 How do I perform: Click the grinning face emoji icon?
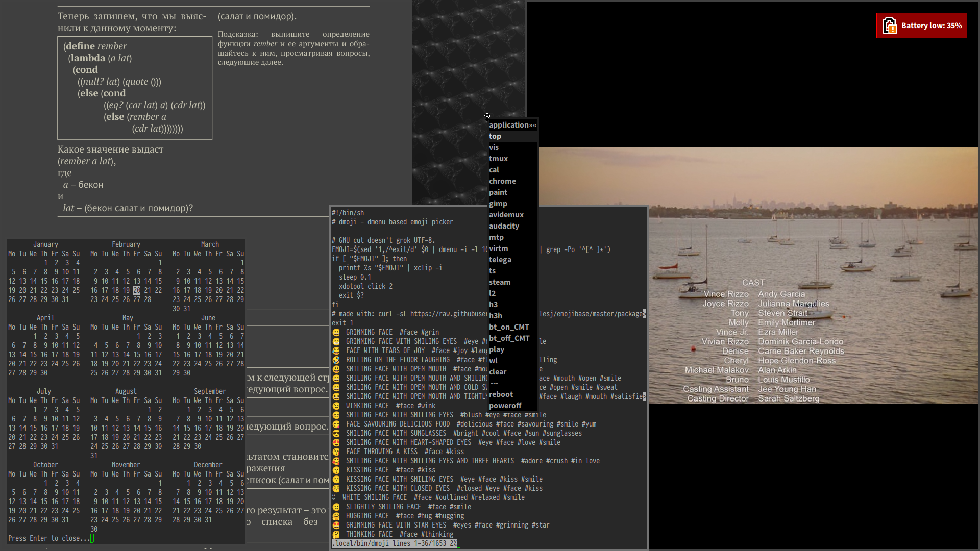tap(336, 332)
